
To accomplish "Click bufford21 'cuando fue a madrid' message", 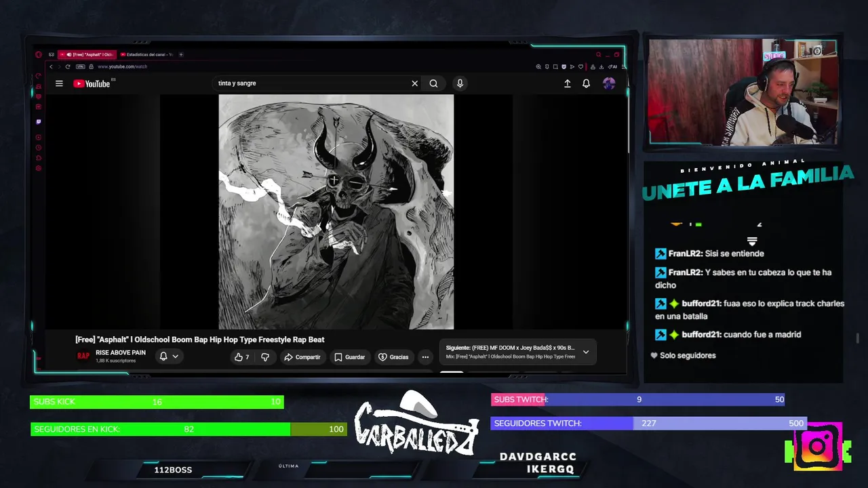I will click(x=728, y=335).
